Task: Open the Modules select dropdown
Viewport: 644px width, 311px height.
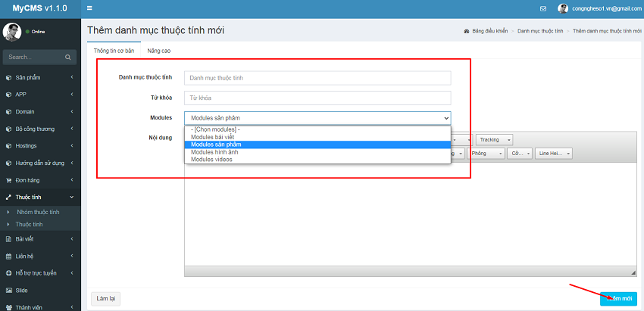Action: 317,118
